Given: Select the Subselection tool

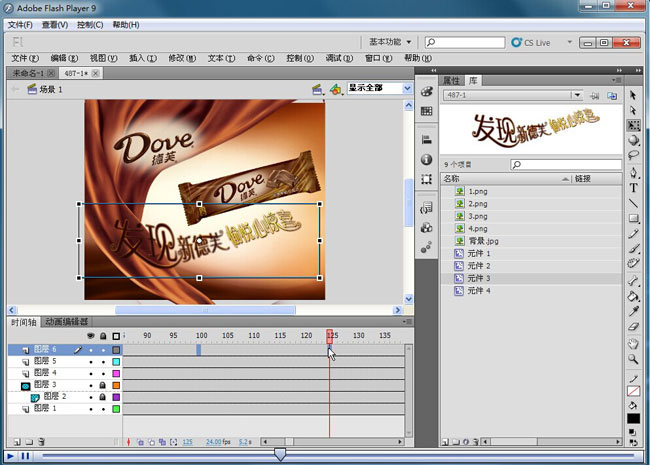Looking at the screenshot, I should pyautogui.click(x=633, y=110).
